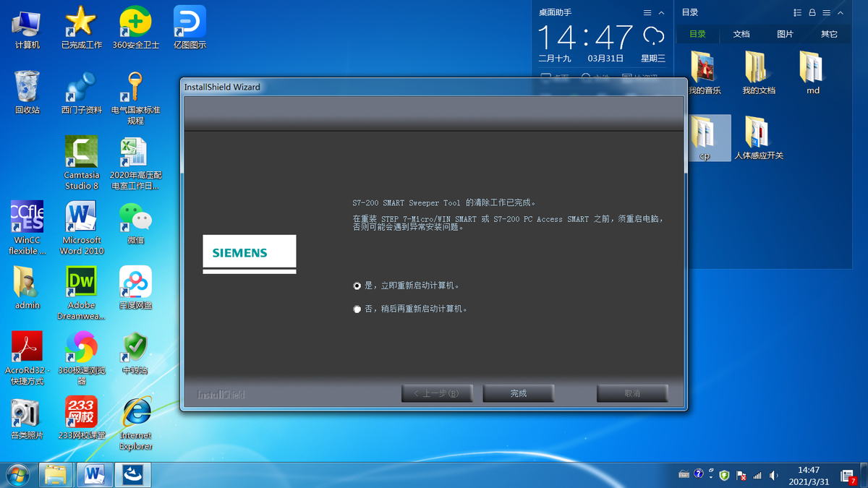Launch WinCC flexible desktop icon

[x=27, y=228]
